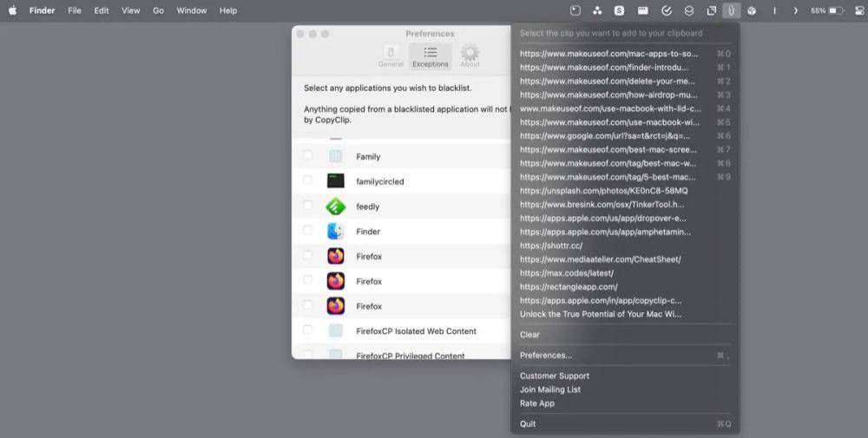Click the familycircled terminal icon
This screenshot has height=438, width=868.
pos(335,181)
